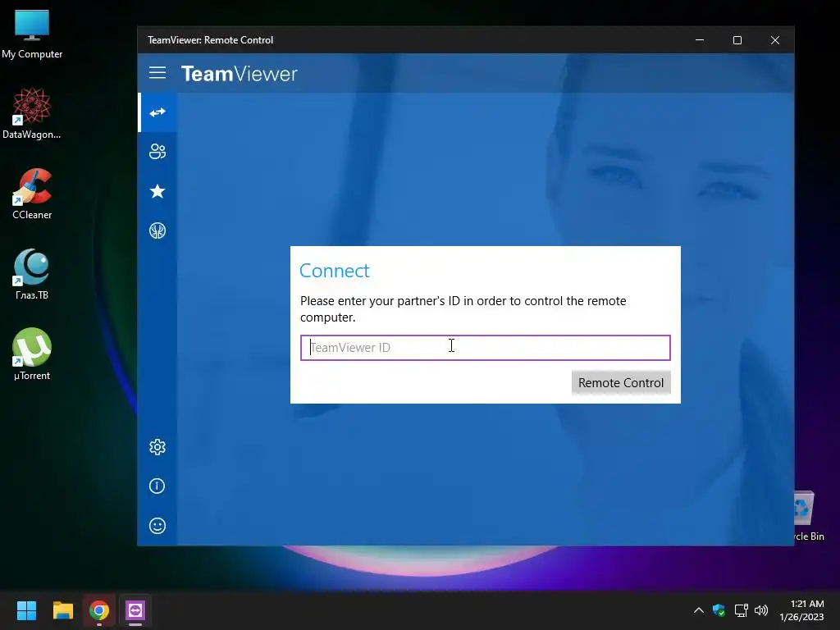Select the My Computer desktop icon
The height and width of the screenshot is (630, 840).
point(32,34)
